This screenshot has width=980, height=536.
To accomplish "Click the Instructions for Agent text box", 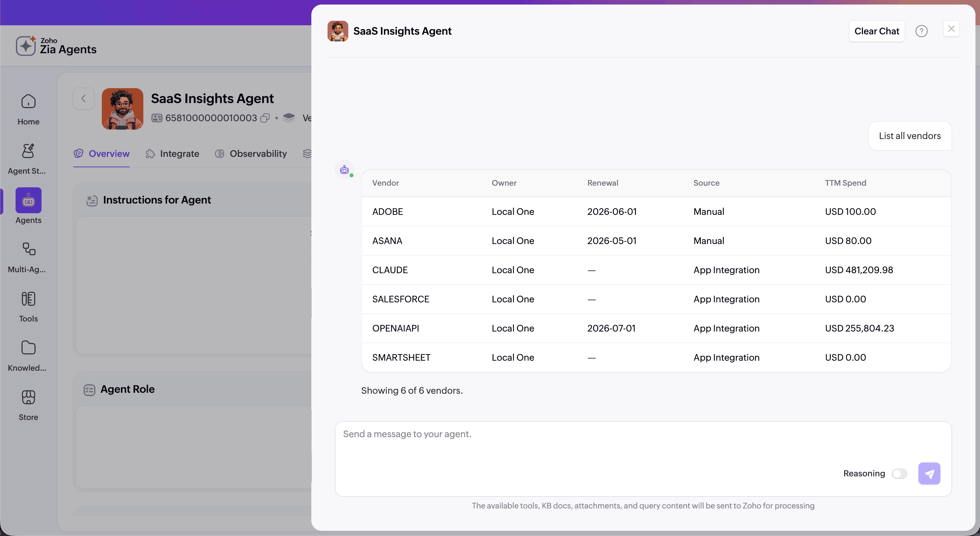I will tap(194, 285).
